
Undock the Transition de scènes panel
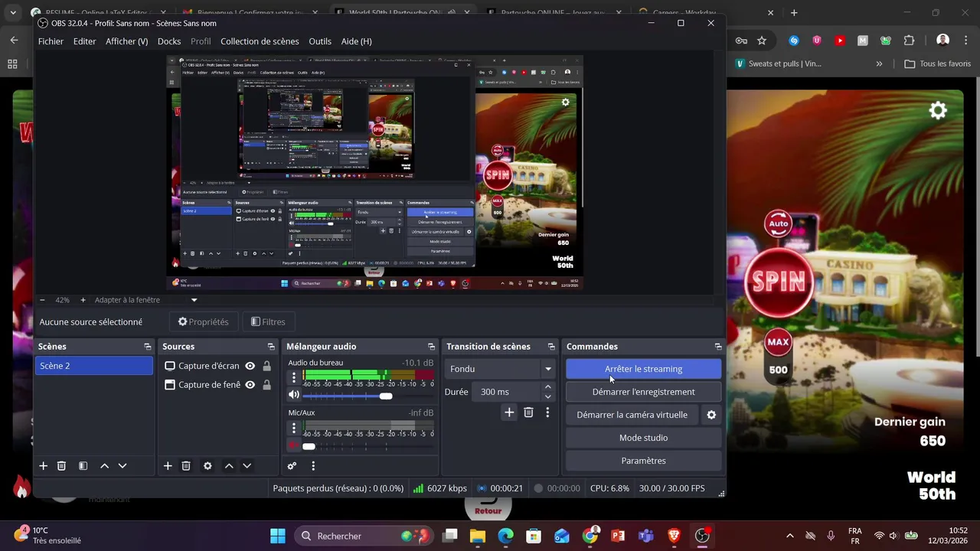[x=551, y=347]
